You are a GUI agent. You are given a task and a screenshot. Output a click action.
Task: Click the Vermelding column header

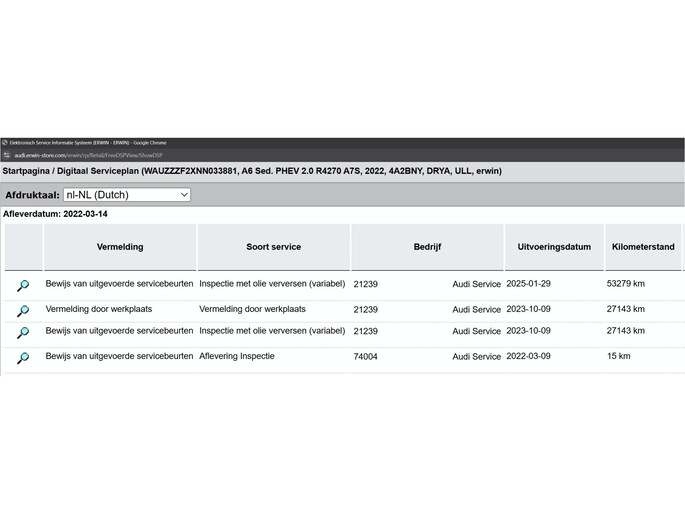click(x=120, y=247)
